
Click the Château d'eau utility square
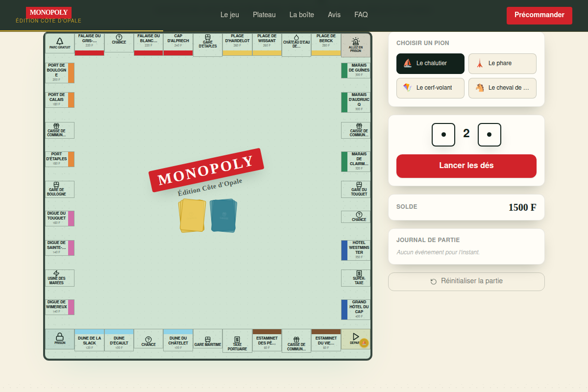pyautogui.click(x=296, y=45)
